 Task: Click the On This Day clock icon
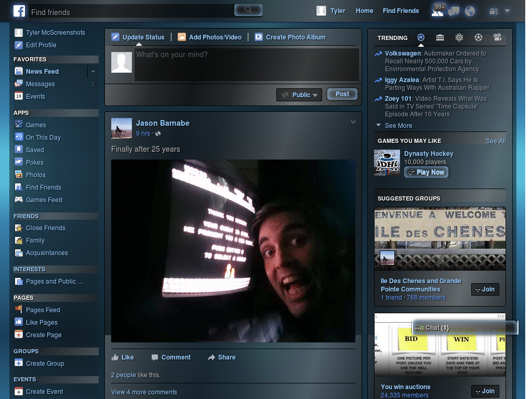[x=19, y=137]
